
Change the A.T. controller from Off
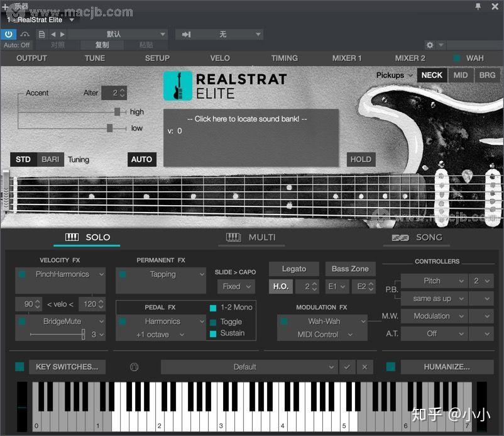point(435,333)
